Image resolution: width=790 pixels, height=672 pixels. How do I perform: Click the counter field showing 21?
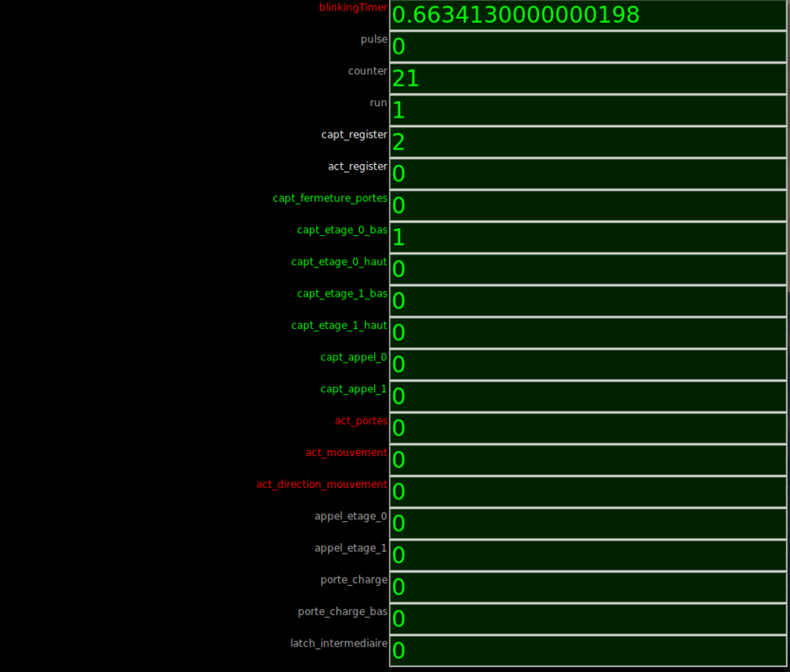[x=587, y=79]
